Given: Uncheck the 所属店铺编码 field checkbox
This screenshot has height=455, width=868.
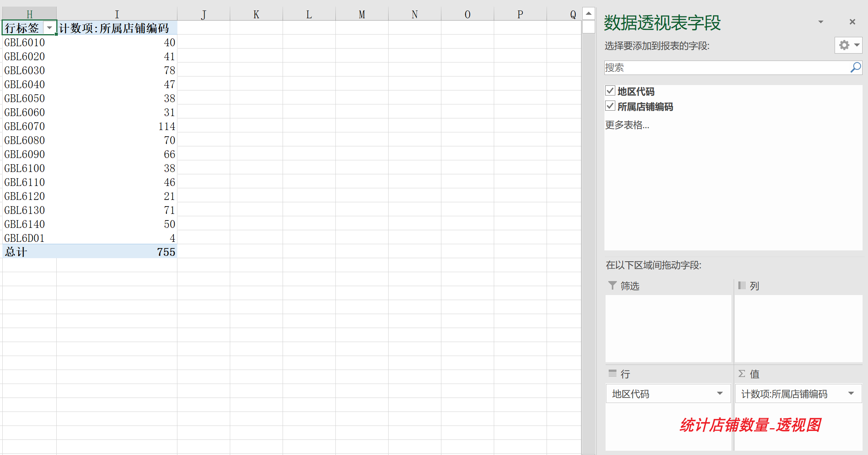Looking at the screenshot, I should pyautogui.click(x=610, y=106).
